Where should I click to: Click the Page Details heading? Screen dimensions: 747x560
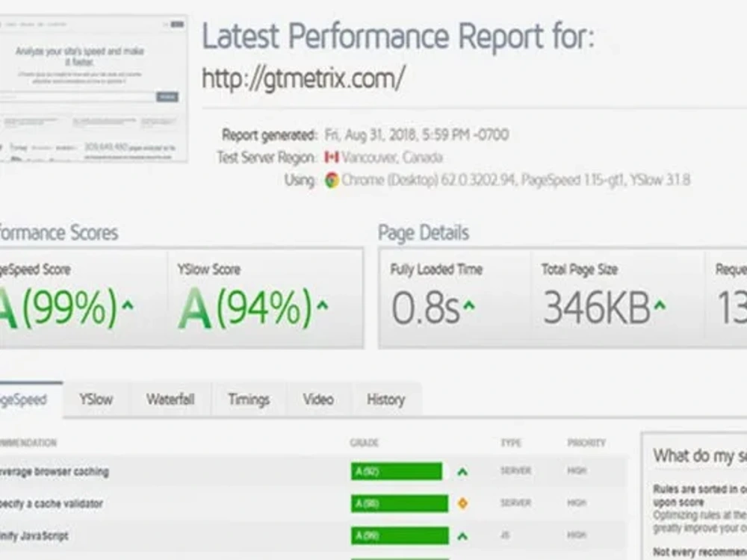[x=424, y=233]
